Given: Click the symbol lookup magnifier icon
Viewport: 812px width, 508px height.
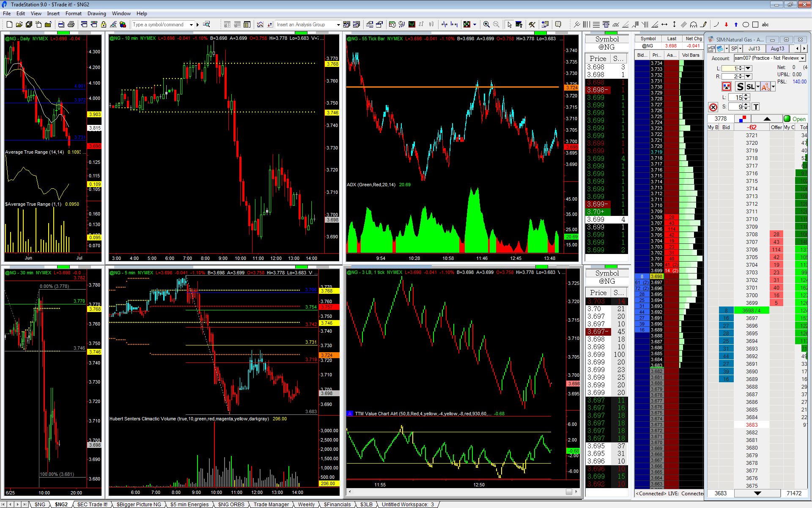Looking at the screenshot, I should click(x=206, y=25).
